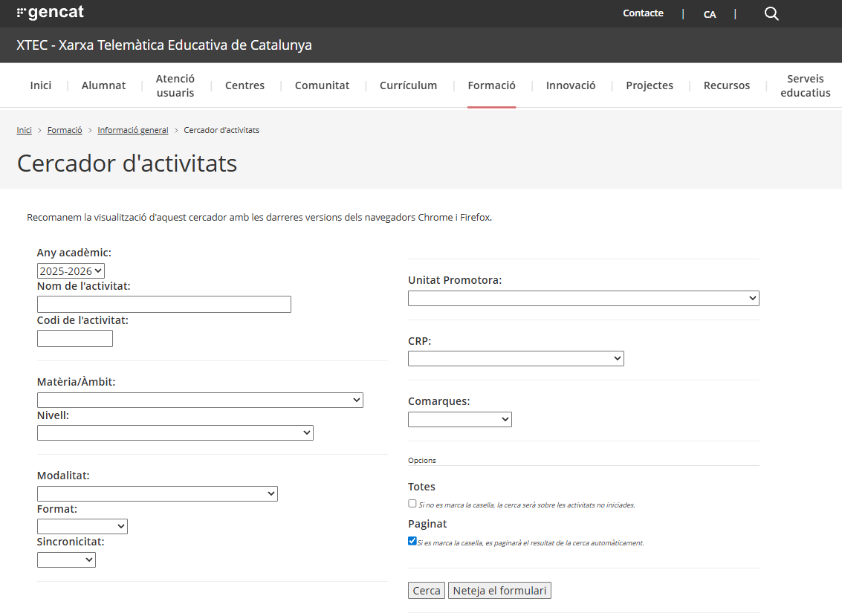Select the Sincronicitat dropdown
The image size is (842, 616).
pos(66,560)
